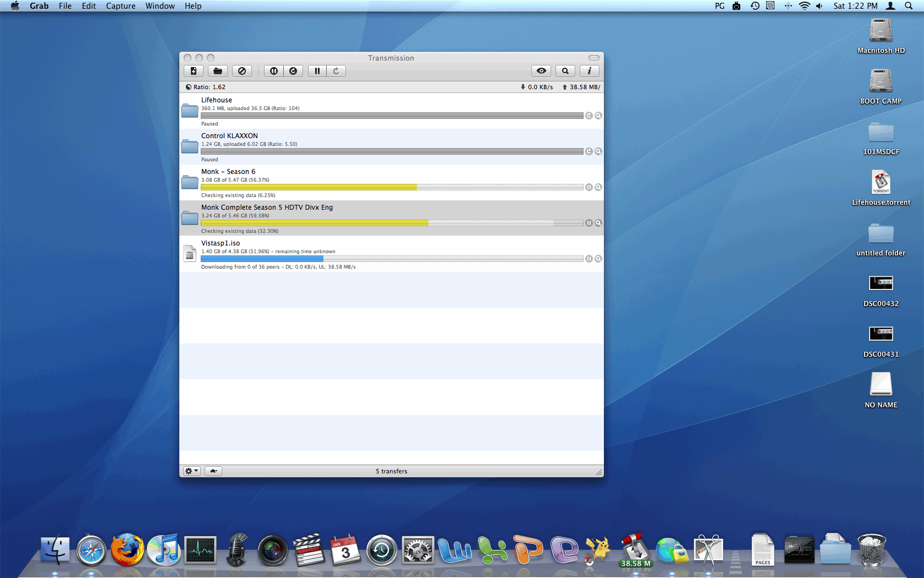Click the Lifehouse progress bar
Screen dimensions: 924x578
coord(392,116)
